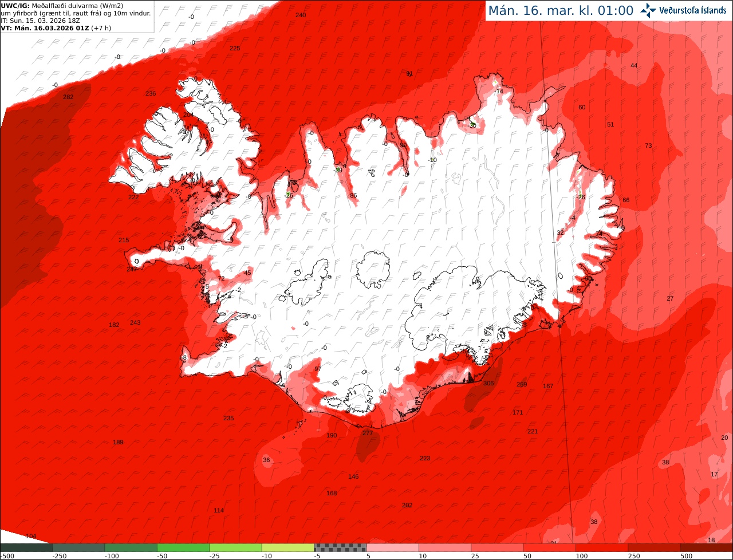Image resolution: width=733 pixels, height=560 pixels.
Task: Click the map value 73 east of Iceland
Action: click(x=648, y=145)
